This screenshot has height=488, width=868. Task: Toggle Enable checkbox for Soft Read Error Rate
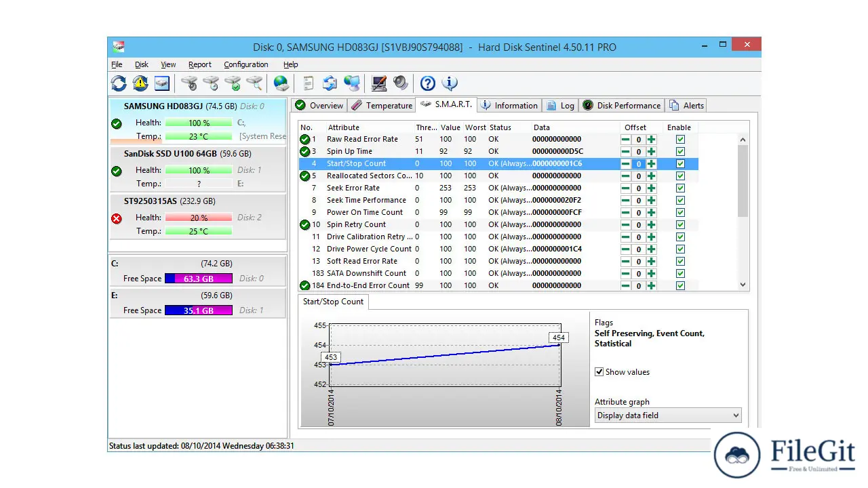(680, 262)
